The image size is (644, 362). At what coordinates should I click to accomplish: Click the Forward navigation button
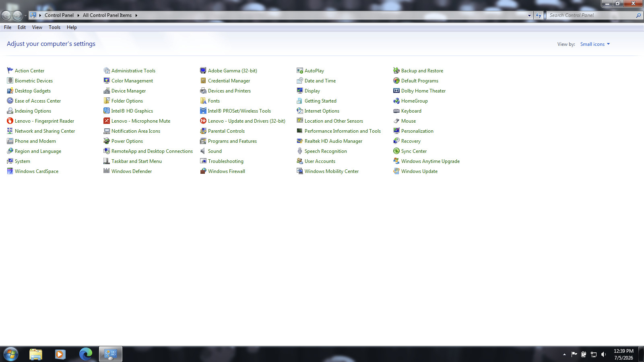click(17, 15)
